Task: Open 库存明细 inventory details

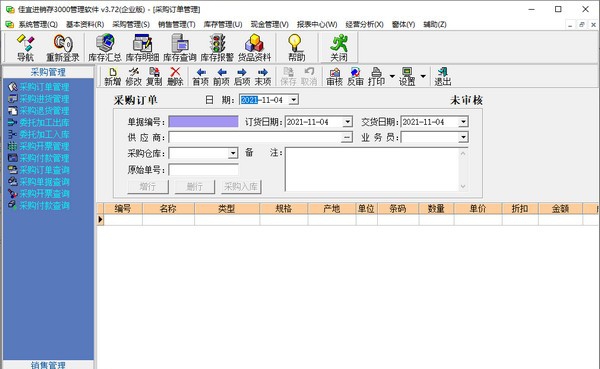Action: click(142, 47)
